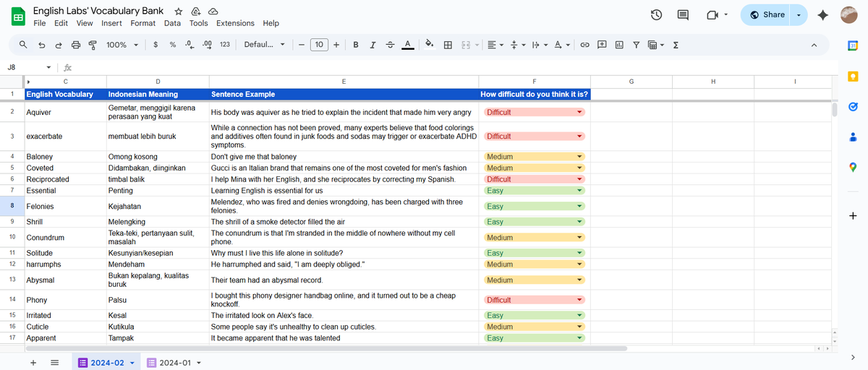The image size is (868, 370).
Task: Open the comments history icon
Action: pyautogui.click(x=683, y=14)
